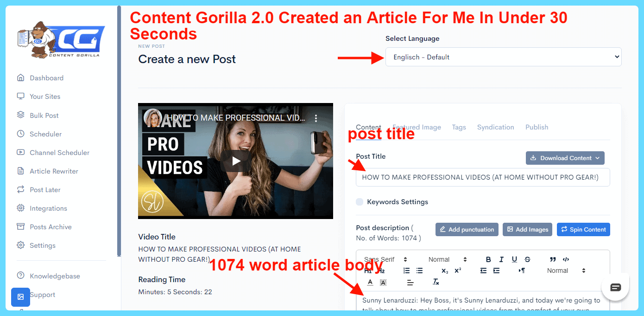This screenshot has height=316, width=644.
Task: Select the 'Minutes: 5 Seconds: 22' text
Action: click(175, 292)
